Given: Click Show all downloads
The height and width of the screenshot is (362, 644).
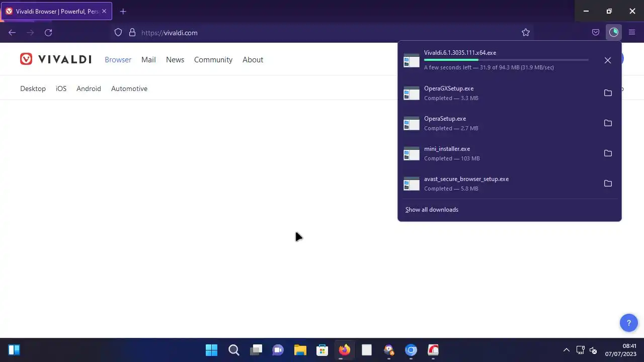Looking at the screenshot, I should 432,210.
